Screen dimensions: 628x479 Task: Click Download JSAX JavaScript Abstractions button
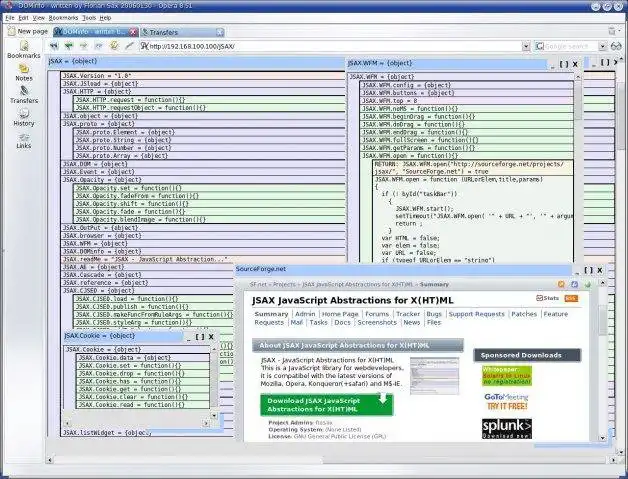[x=326, y=405]
